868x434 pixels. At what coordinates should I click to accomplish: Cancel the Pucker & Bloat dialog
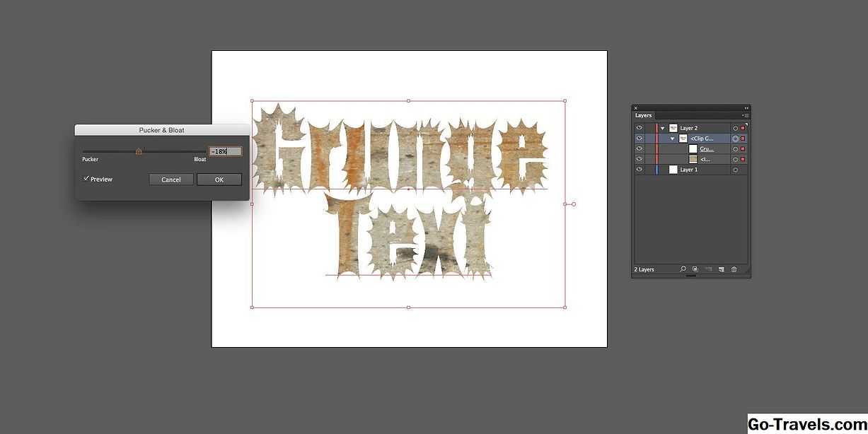tap(171, 180)
